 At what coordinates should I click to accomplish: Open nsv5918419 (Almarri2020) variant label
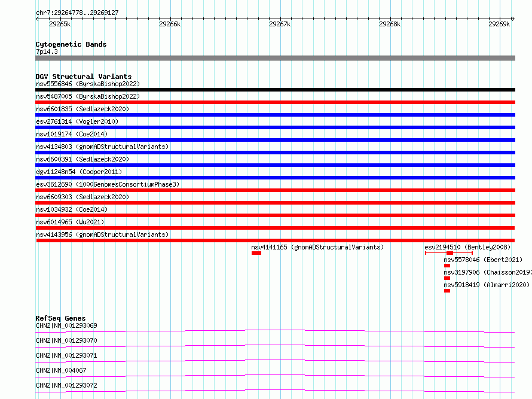click(x=487, y=285)
